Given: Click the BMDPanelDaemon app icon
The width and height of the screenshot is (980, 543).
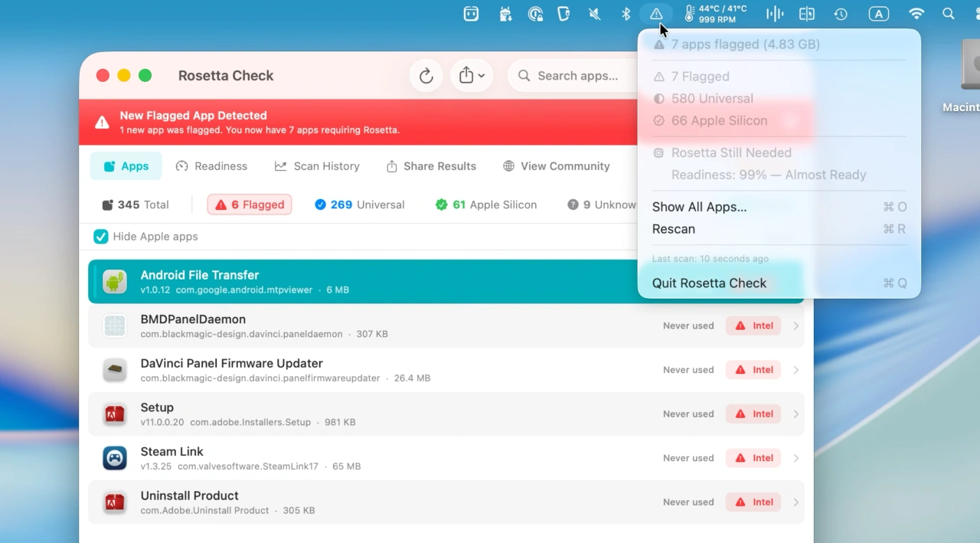Looking at the screenshot, I should 115,325.
